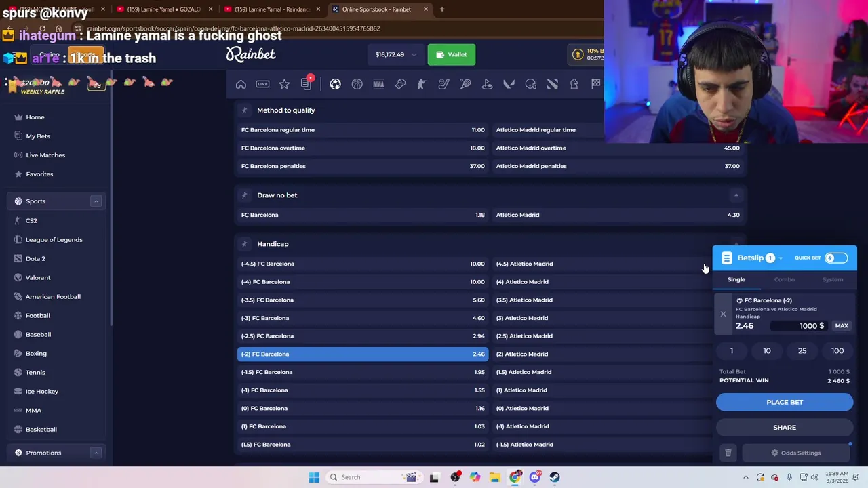Viewport: 868px width, 488px height.
Task: Select CS2 in sports list
Action: pyautogui.click(x=31, y=220)
